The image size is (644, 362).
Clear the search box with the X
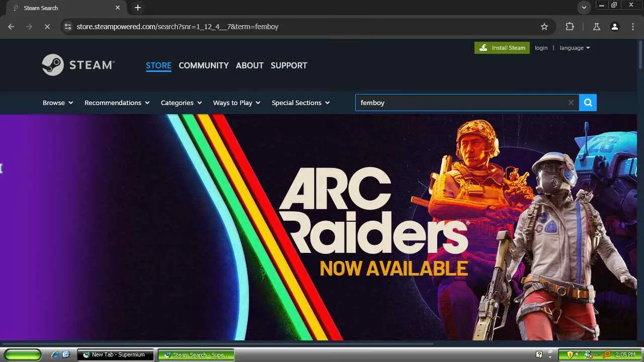pos(571,103)
